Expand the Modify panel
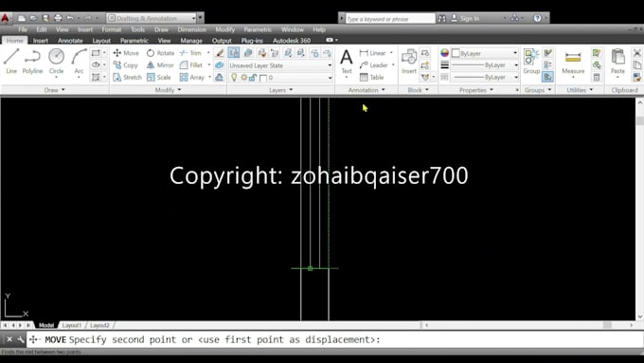 [168, 90]
